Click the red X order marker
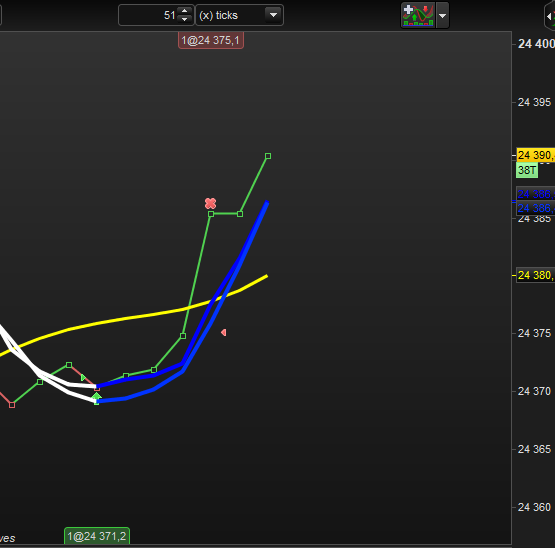The width and height of the screenshot is (555, 548). tap(210, 203)
